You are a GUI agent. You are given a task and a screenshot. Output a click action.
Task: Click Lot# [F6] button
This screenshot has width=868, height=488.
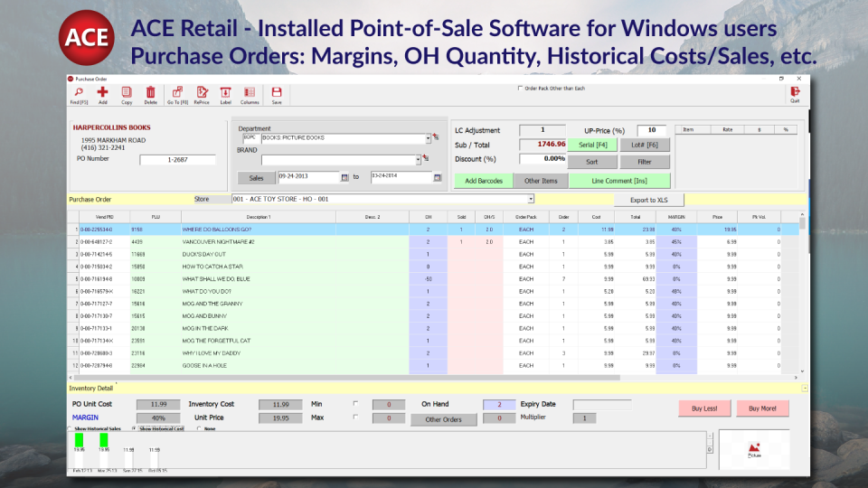tap(645, 145)
